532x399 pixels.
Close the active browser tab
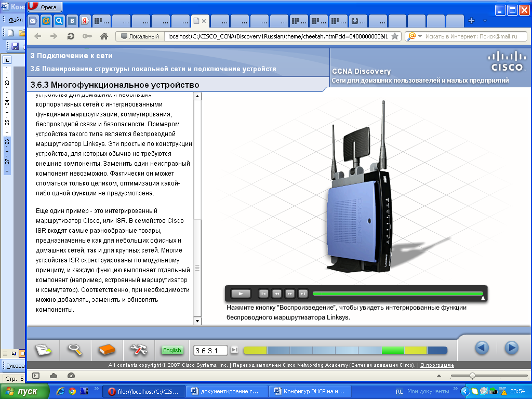pyautogui.click(x=204, y=21)
